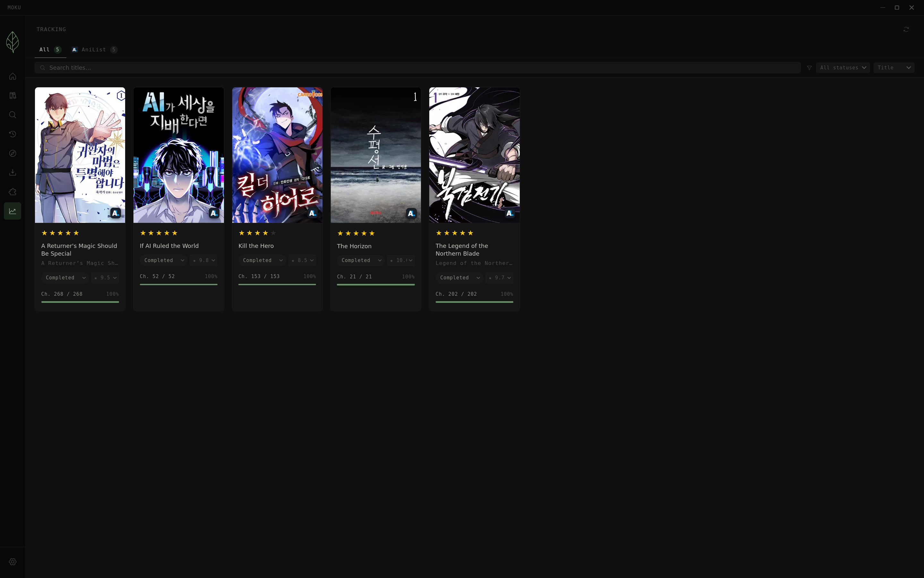Open the All statuses filter dropdown
The height and width of the screenshot is (578, 924).
[843, 68]
